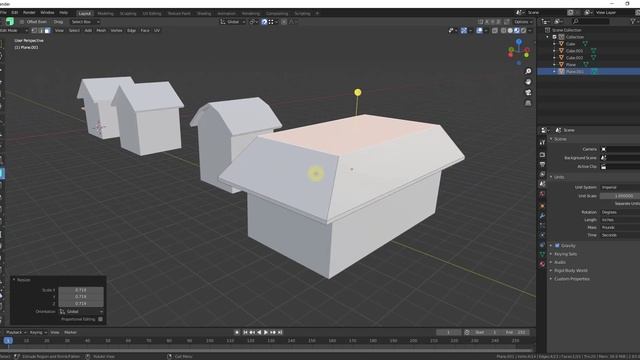640x360 pixels.
Task: Open the viewport Options dropdown
Action: point(523,22)
